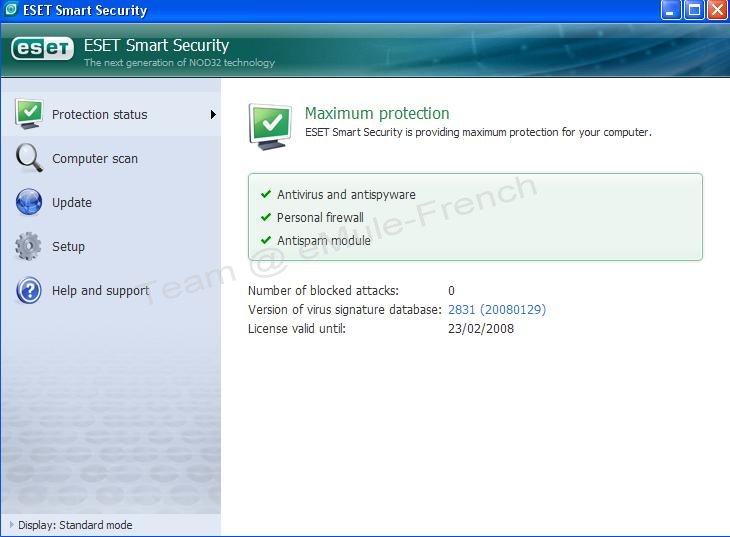The width and height of the screenshot is (730, 537).
Task: Click the blocked attacks value 0
Action: [x=451, y=291]
